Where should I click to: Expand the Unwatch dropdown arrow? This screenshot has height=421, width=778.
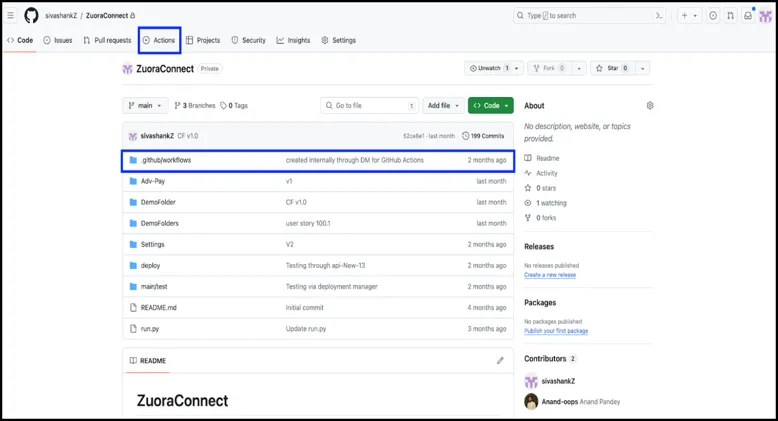pos(517,68)
